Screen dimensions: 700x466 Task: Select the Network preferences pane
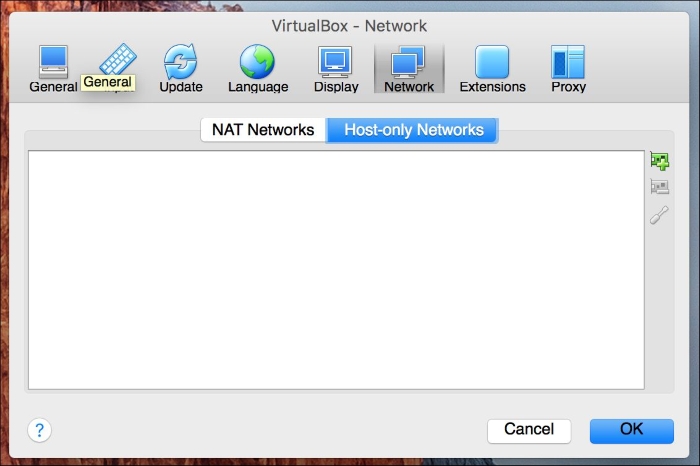click(x=409, y=69)
